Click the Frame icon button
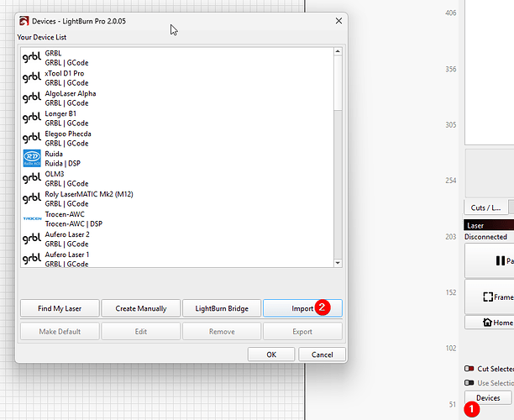This screenshot has width=514, height=420. click(490, 297)
